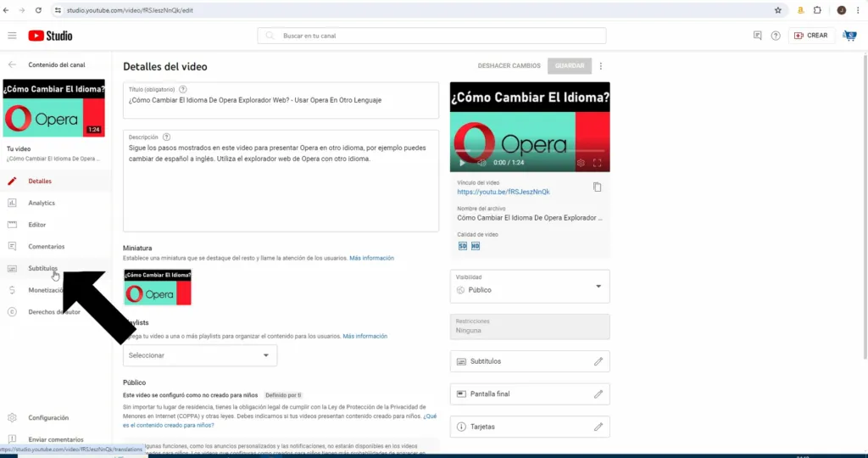Open Analytics chart icon in sidebar
The width and height of the screenshot is (868, 458).
point(12,203)
